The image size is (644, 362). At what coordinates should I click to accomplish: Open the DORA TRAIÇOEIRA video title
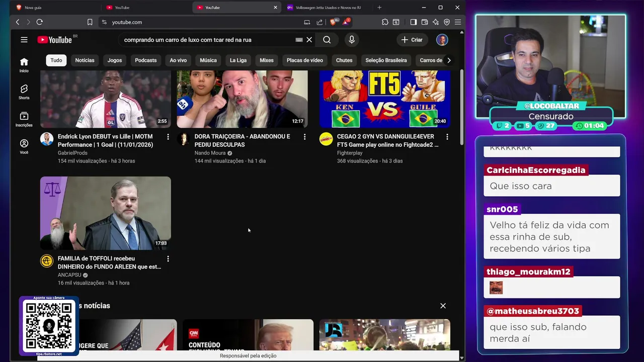coord(243,140)
